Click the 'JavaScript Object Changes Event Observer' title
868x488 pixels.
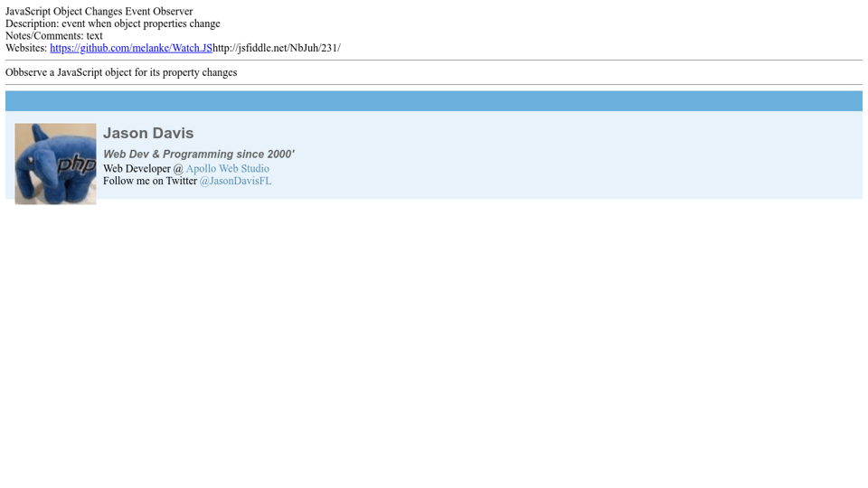click(x=99, y=12)
